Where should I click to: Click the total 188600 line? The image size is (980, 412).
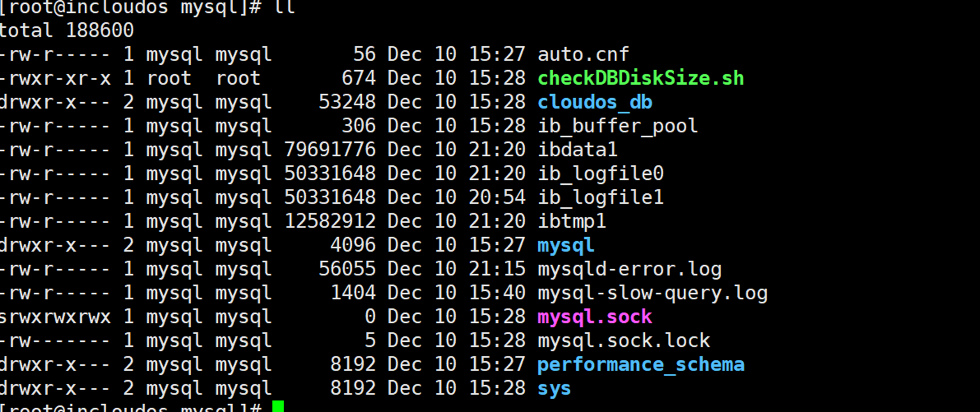(67, 30)
